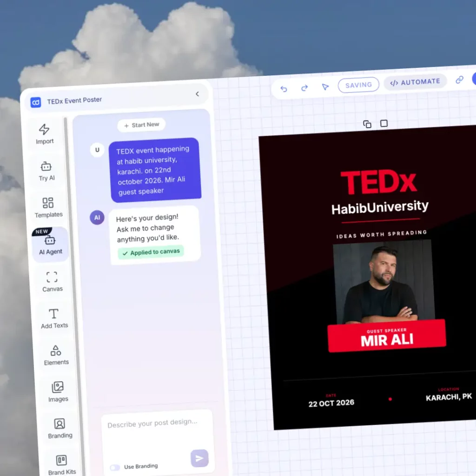The height and width of the screenshot is (476, 476).
Task: Select the 22 OCT 2026 date text
Action: tap(331, 403)
